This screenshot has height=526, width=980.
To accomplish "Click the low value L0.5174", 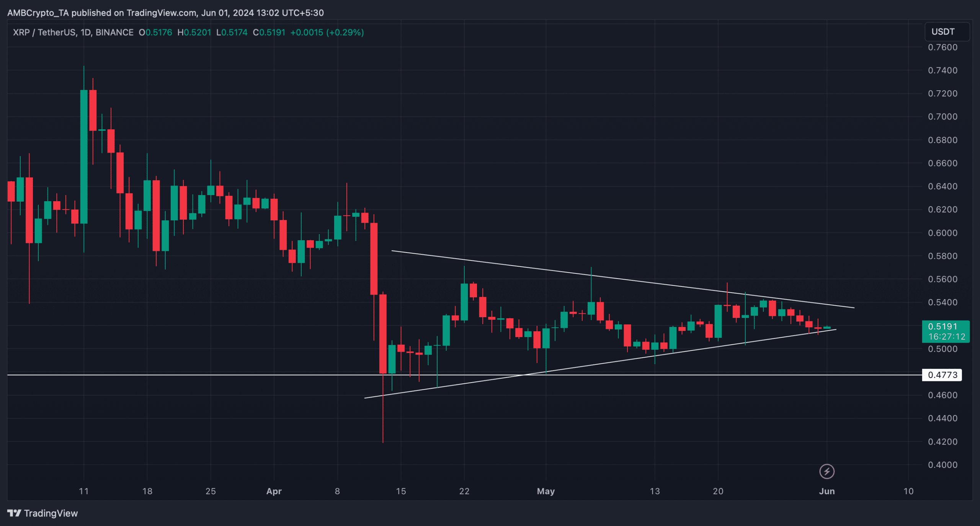I will (232, 33).
